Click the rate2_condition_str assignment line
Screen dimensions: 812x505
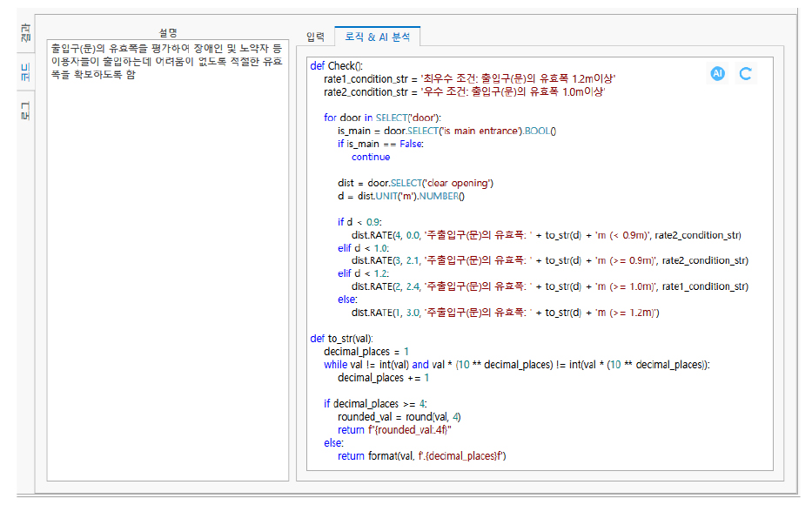pos(464,91)
